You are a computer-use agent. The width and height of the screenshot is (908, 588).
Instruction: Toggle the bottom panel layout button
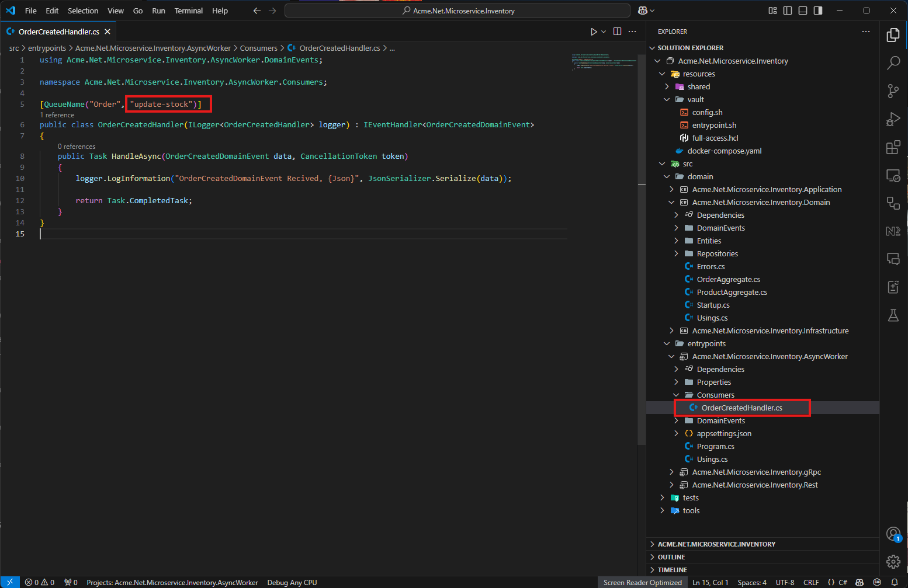tap(803, 11)
